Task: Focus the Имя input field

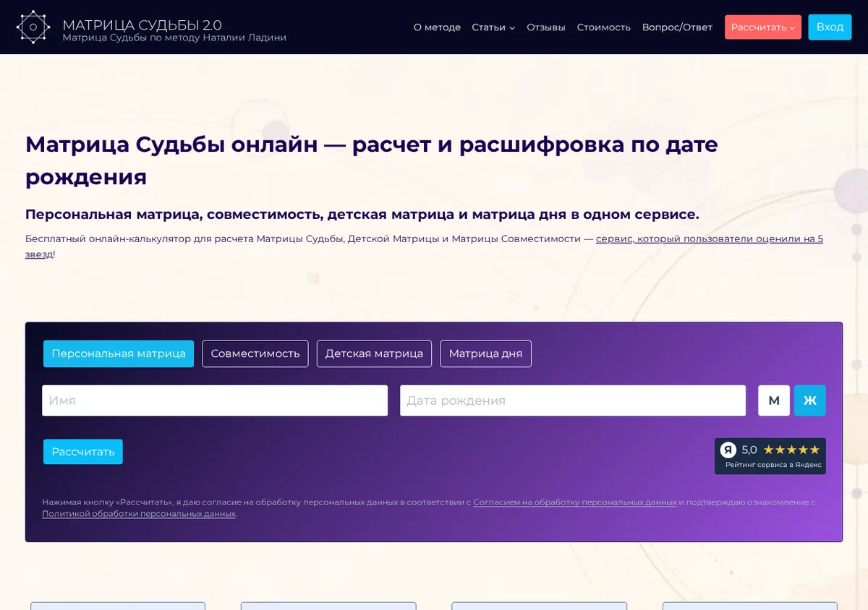Action: tap(215, 400)
